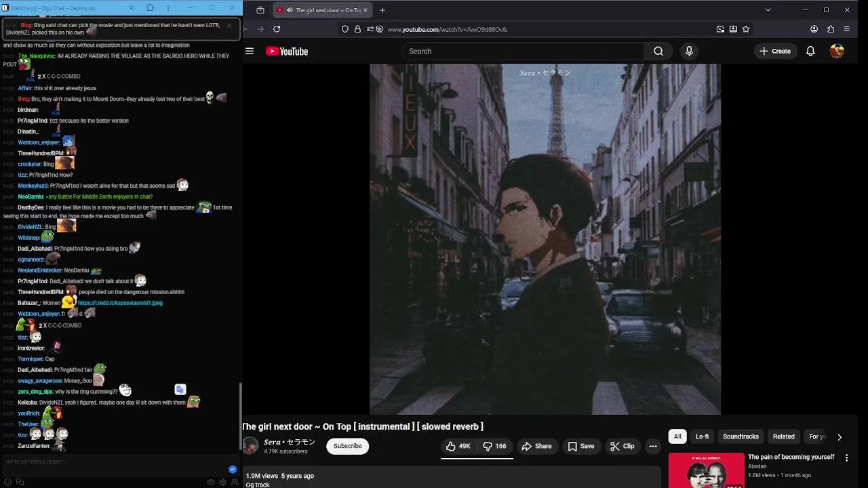Screen dimensions: 868x488
Task: Click the install/download icon in address bar
Action: click(x=733, y=29)
